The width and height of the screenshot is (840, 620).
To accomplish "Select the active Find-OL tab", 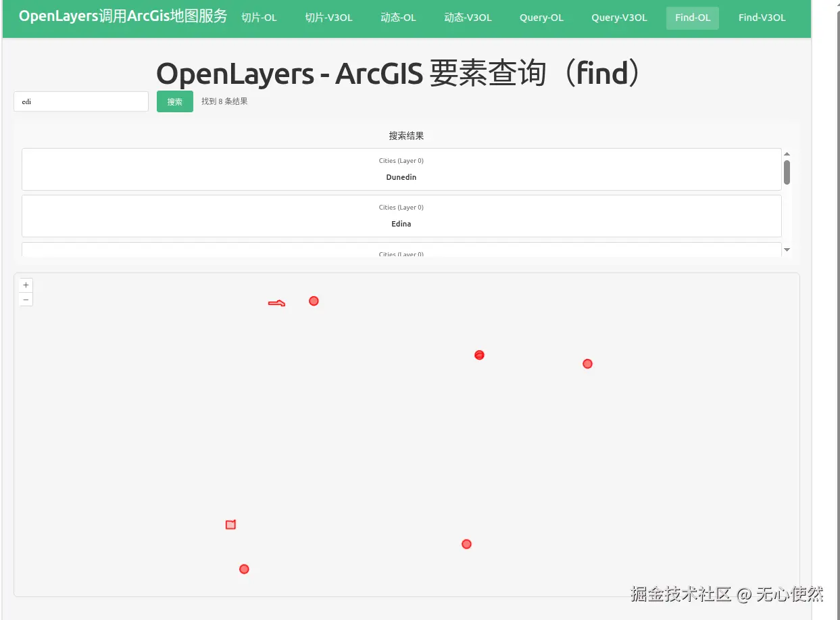I will coord(693,18).
